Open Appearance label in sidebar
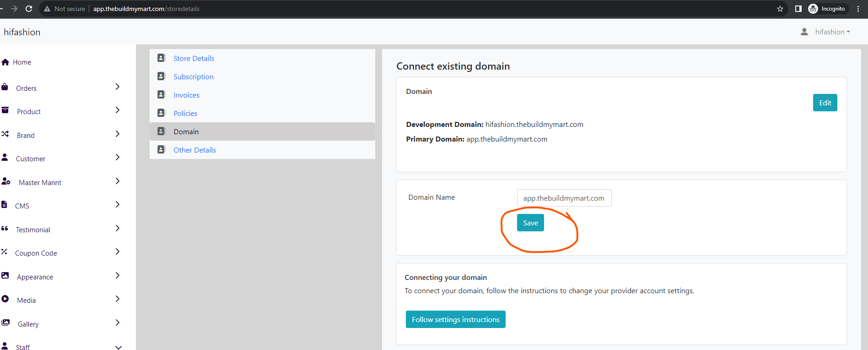 35,277
